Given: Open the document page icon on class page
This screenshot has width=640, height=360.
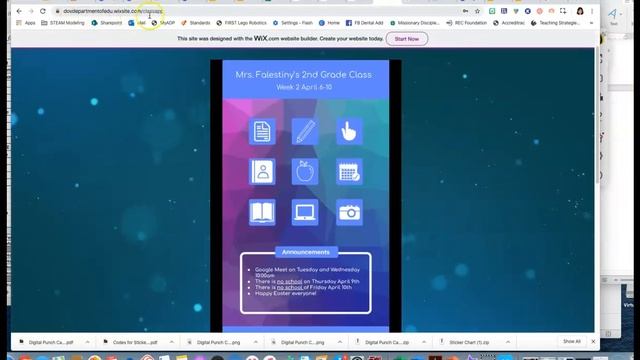Looking at the screenshot, I should click(x=262, y=131).
